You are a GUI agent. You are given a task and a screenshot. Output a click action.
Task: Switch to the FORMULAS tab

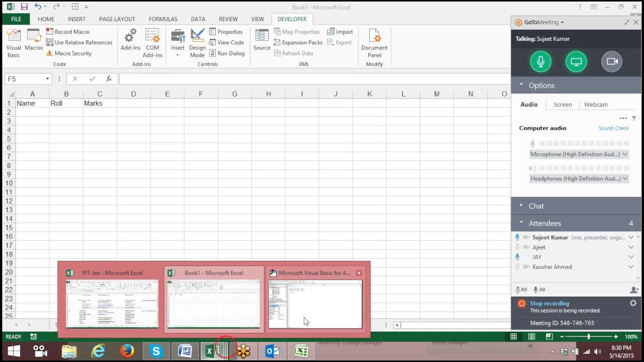pos(163,19)
